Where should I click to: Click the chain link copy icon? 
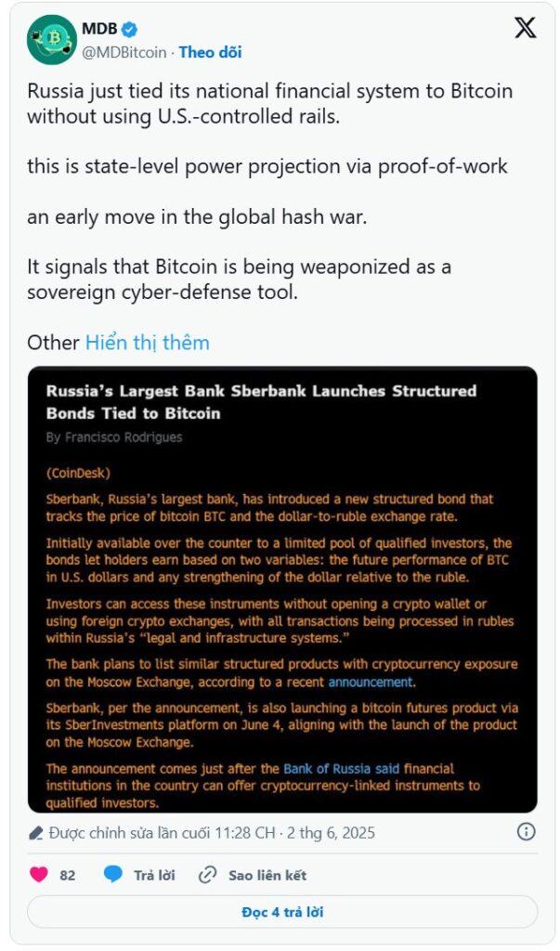tap(208, 875)
